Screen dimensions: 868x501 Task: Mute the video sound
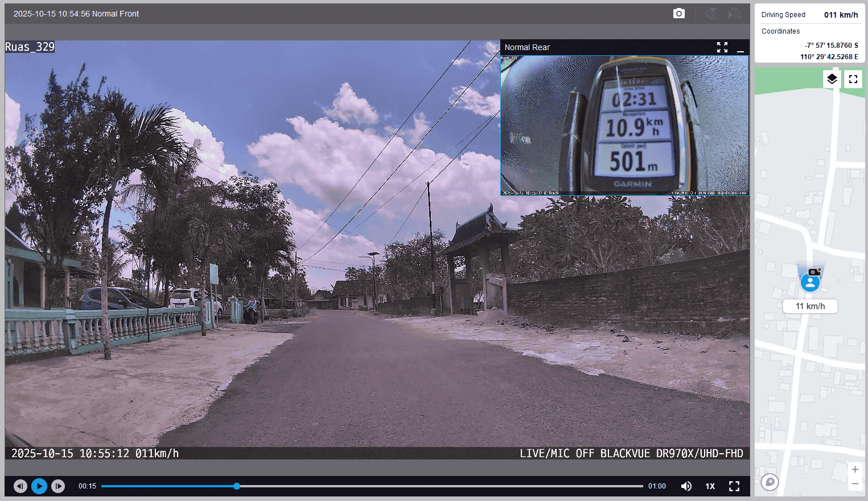tap(686, 486)
